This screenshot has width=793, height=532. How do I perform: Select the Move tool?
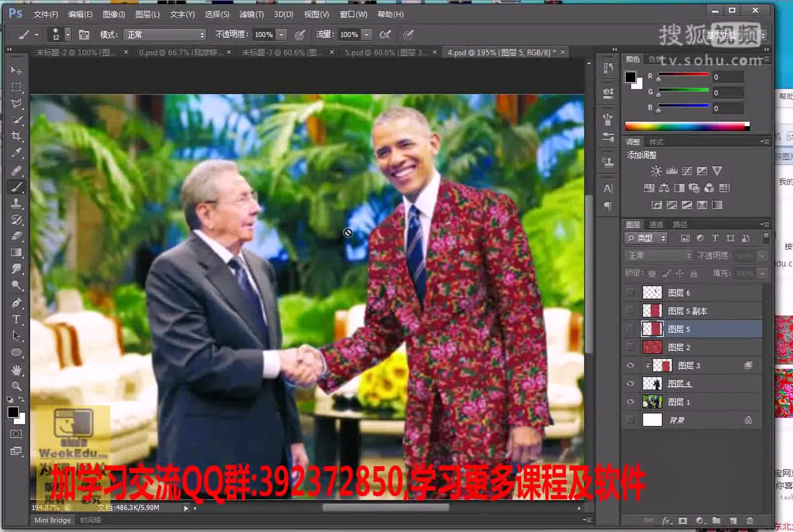[16, 70]
